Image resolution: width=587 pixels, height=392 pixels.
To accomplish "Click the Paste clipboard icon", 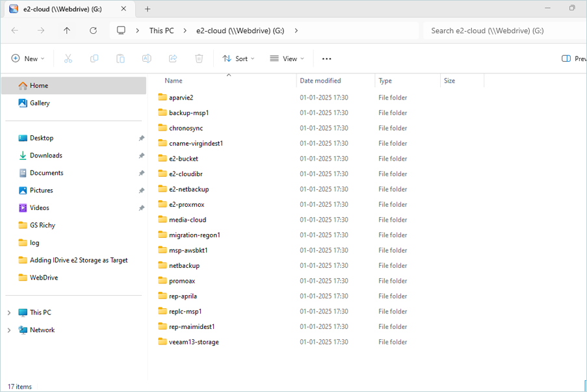I will [x=120, y=59].
